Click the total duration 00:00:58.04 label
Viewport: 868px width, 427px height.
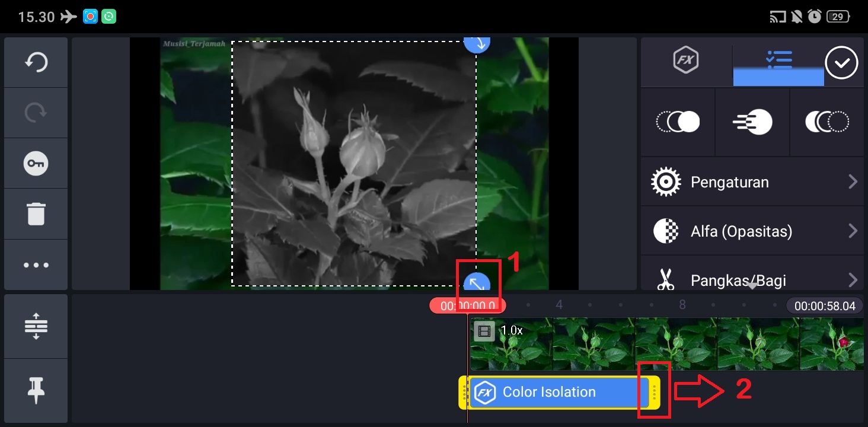825,305
